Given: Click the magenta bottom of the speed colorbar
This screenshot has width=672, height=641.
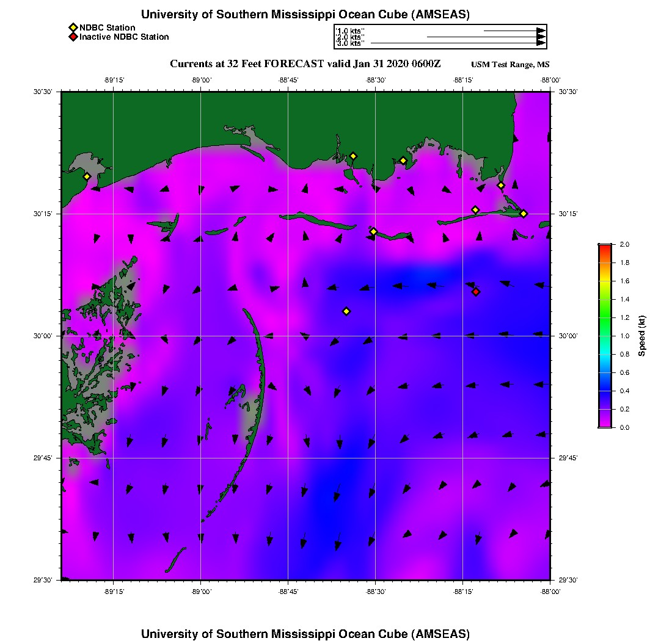Looking at the screenshot, I should tap(605, 424).
